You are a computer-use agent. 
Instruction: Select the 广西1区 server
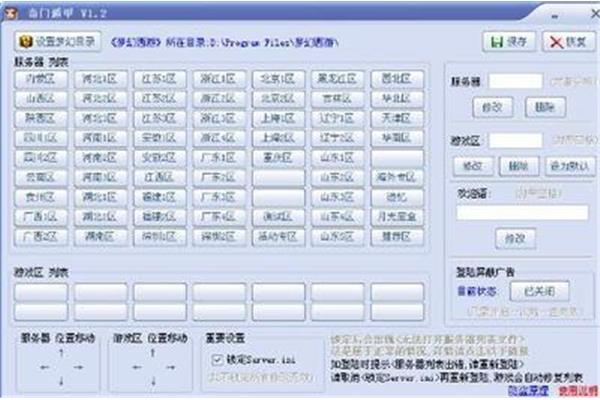click(x=41, y=217)
